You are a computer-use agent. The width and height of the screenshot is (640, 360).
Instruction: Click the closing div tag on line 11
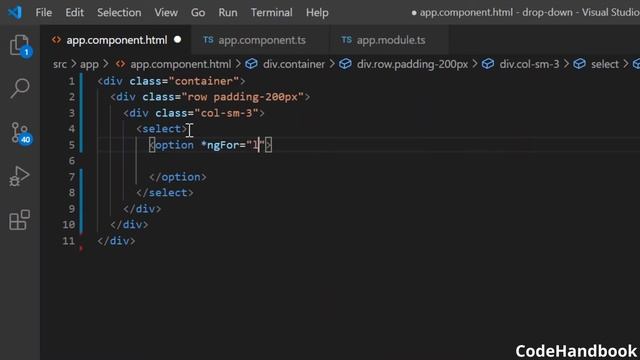(x=116, y=241)
